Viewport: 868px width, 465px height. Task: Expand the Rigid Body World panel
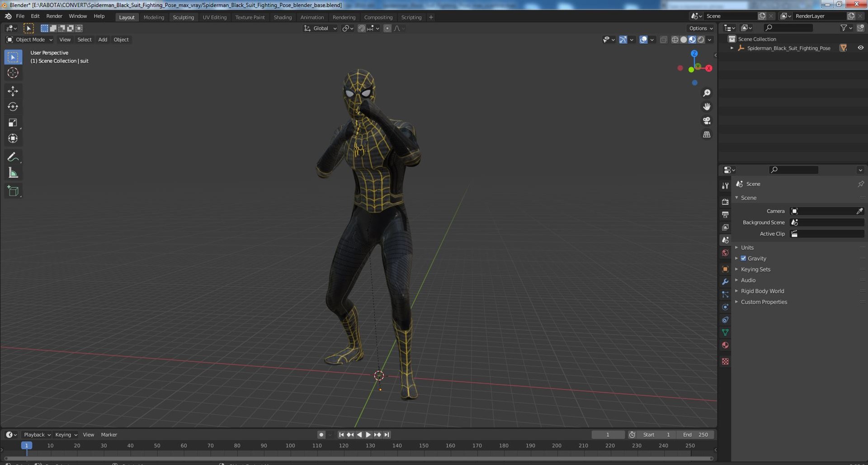(x=762, y=291)
